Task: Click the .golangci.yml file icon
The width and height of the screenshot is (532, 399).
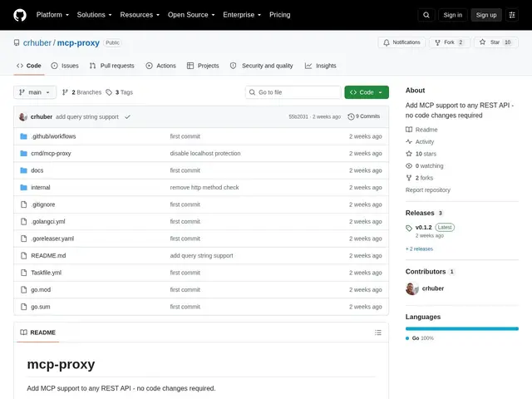Action: (x=23, y=222)
